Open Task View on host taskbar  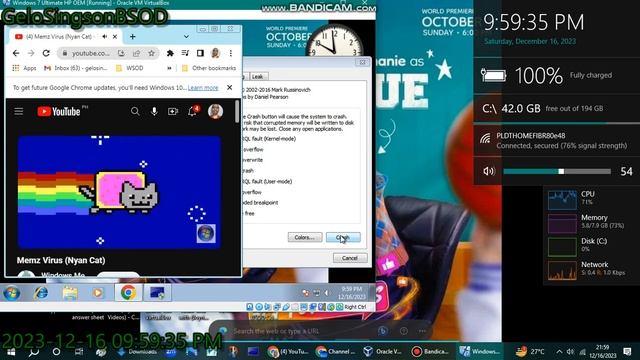pyautogui.click(x=79, y=351)
